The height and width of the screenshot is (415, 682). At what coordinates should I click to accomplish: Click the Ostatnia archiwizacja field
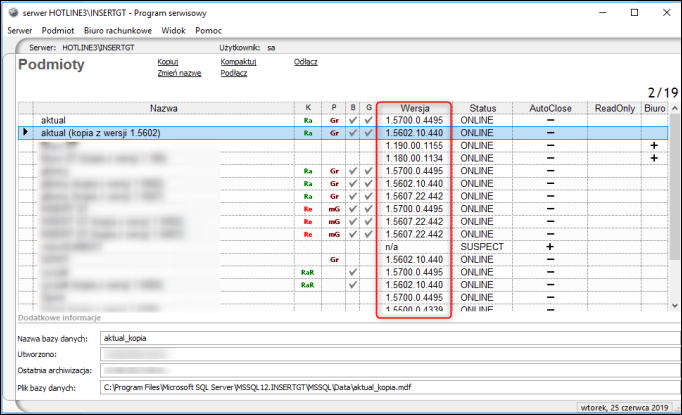[391, 371]
